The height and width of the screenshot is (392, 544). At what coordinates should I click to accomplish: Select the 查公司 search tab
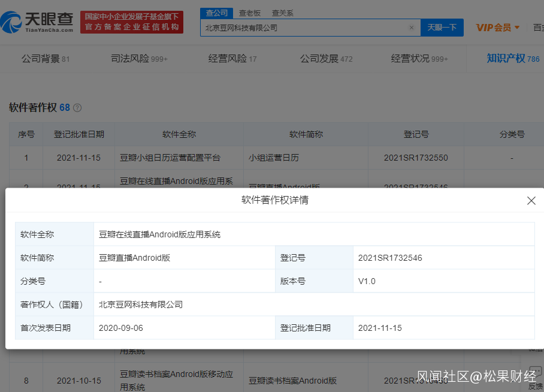point(216,13)
